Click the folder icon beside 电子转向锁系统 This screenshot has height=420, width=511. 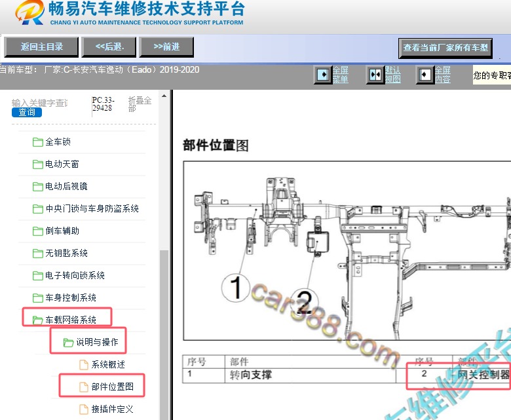(x=38, y=276)
